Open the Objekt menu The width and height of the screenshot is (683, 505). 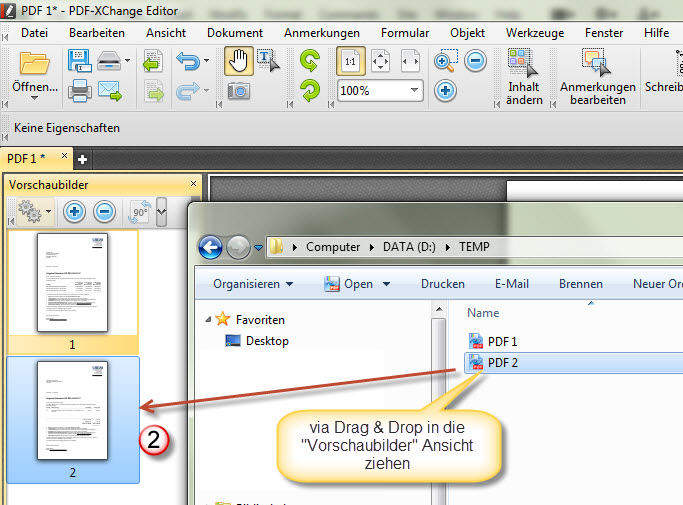tap(467, 33)
